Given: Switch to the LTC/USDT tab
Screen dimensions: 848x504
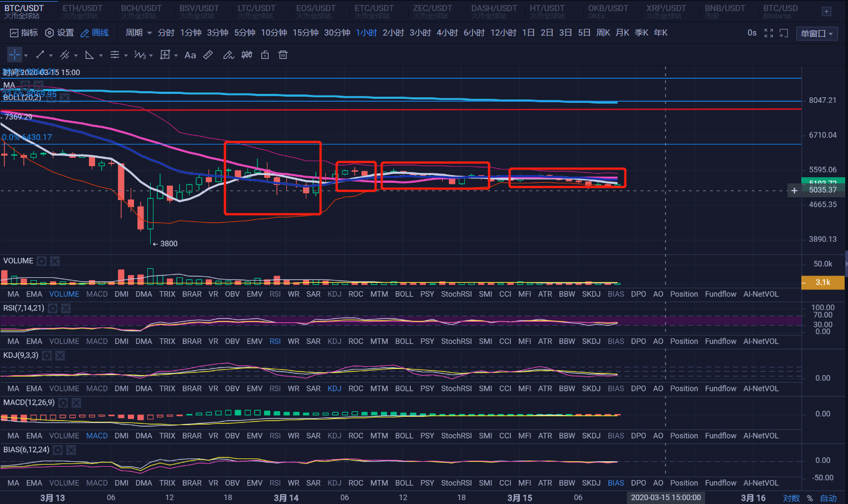Looking at the screenshot, I should (257, 11).
